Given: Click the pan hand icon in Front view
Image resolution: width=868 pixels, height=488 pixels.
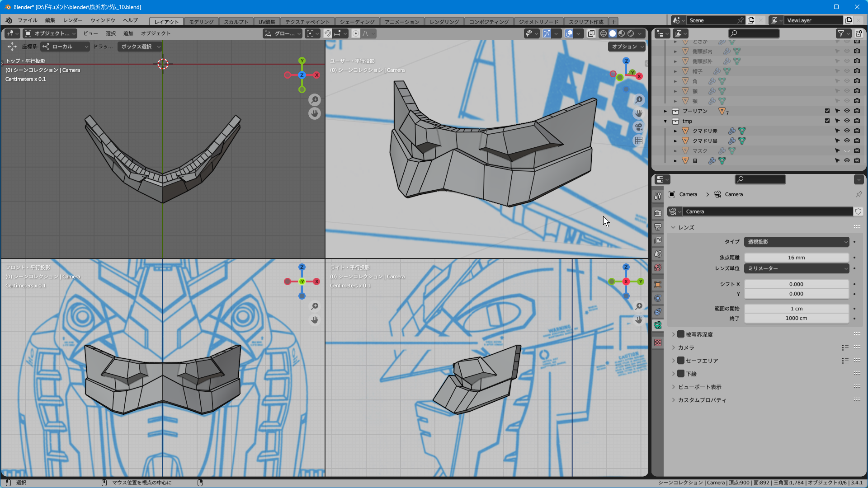Looking at the screenshot, I should [315, 320].
